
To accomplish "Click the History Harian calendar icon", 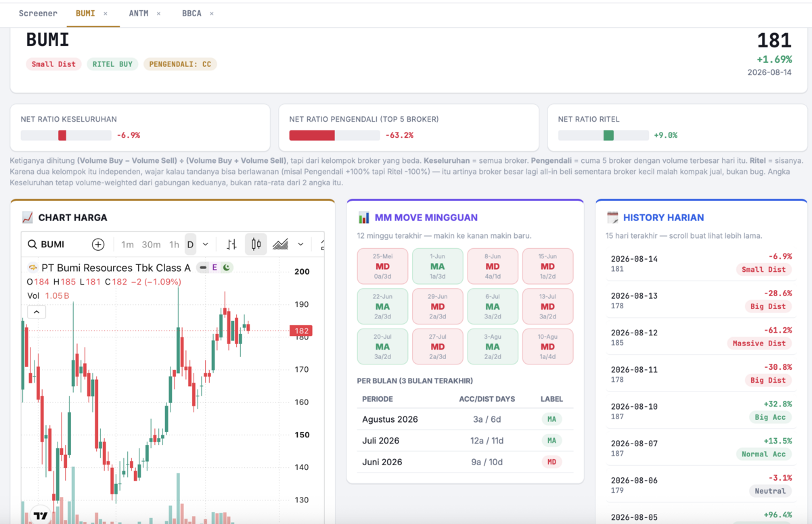I will pyautogui.click(x=612, y=218).
